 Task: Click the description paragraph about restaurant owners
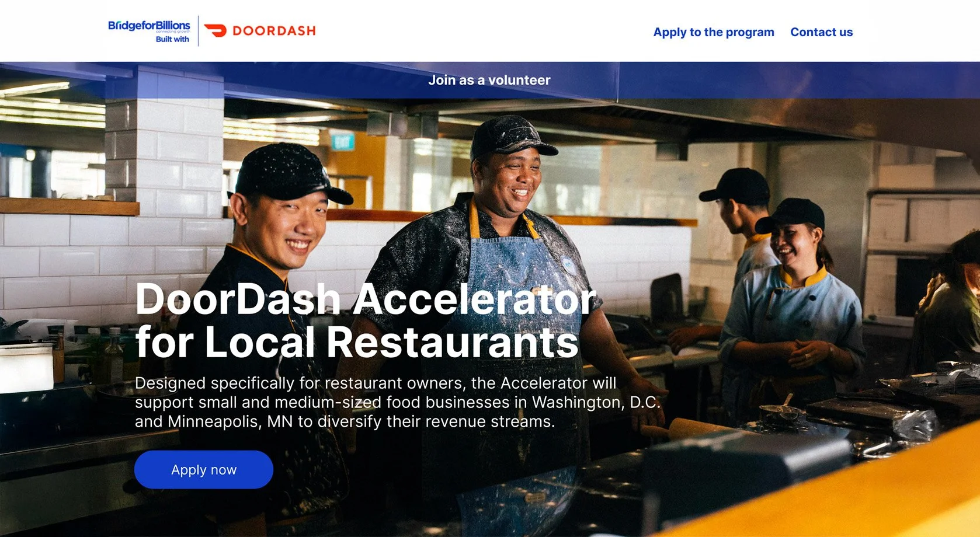tap(398, 402)
